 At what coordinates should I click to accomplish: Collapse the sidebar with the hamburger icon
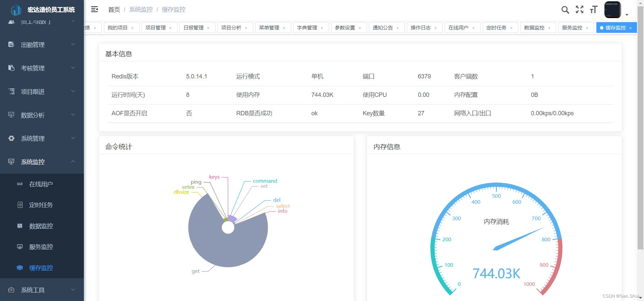[95, 9]
